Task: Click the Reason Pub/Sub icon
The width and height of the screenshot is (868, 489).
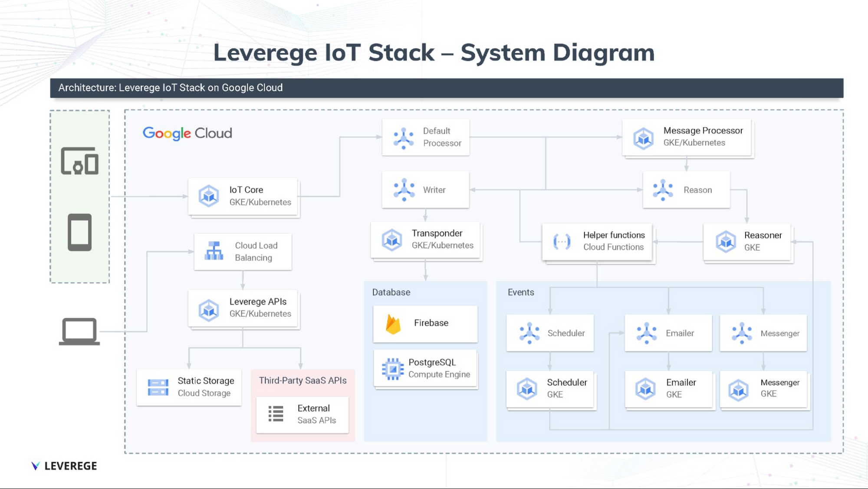Action: click(663, 190)
